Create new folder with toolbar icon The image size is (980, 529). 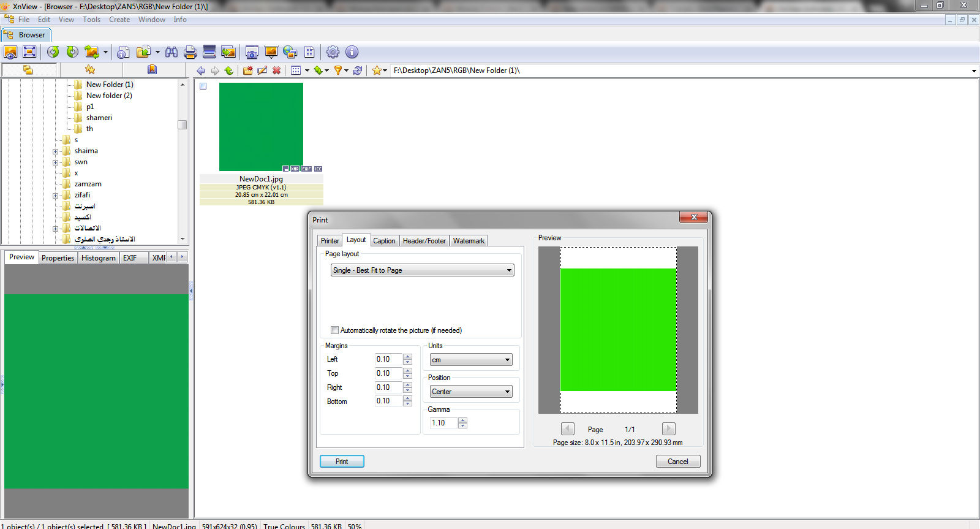[247, 70]
